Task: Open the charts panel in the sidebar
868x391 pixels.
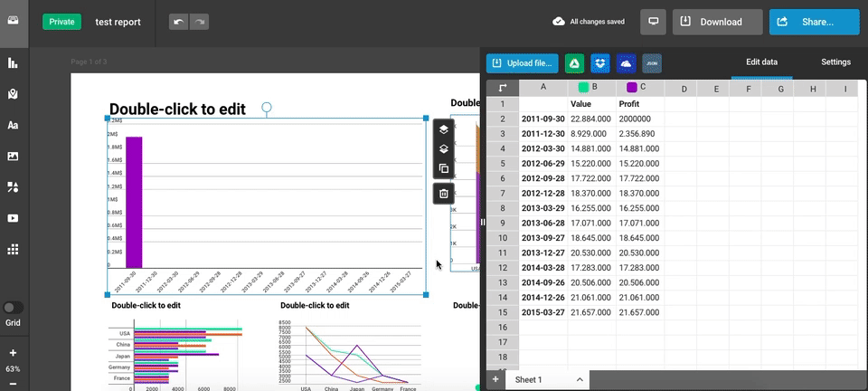Action: click(13, 63)
